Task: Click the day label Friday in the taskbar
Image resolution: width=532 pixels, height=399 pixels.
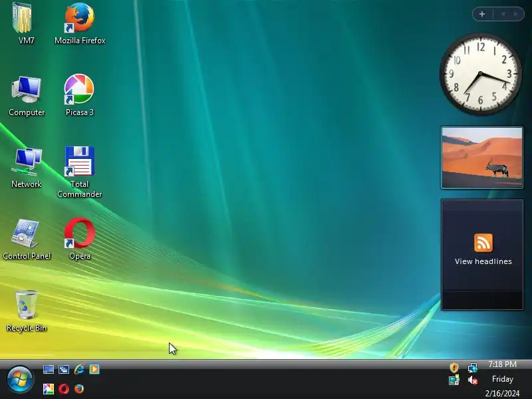Action: 503,379
